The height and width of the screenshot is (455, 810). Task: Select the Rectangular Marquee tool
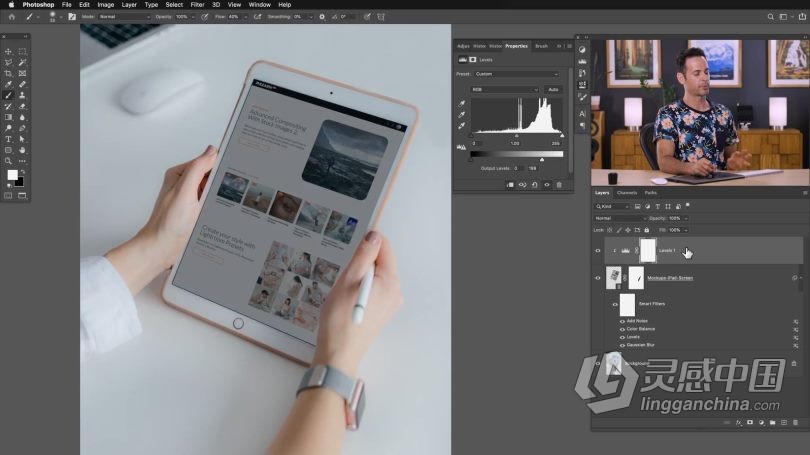click(x=22, y=52)
